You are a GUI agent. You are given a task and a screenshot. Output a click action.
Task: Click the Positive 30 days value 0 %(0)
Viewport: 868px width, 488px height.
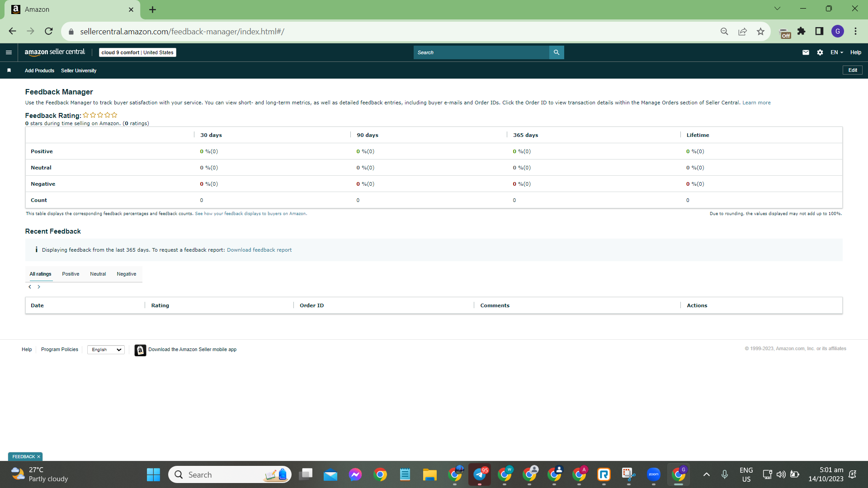209,151
